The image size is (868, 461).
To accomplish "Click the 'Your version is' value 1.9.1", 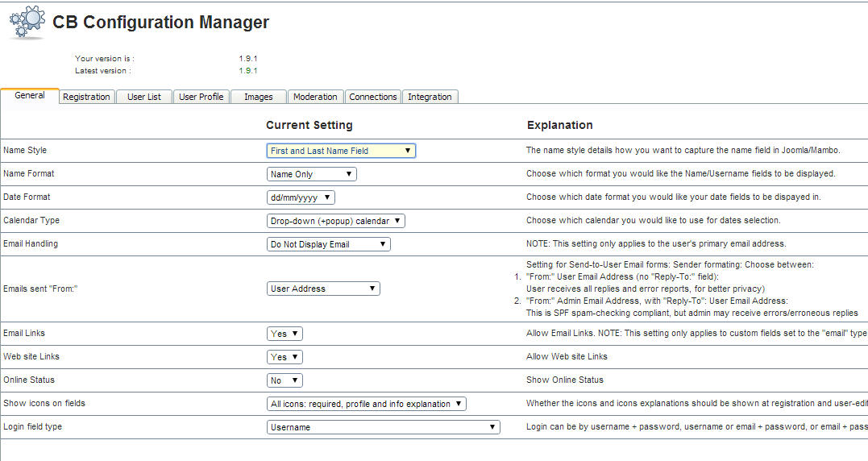I will pos(248,58).
